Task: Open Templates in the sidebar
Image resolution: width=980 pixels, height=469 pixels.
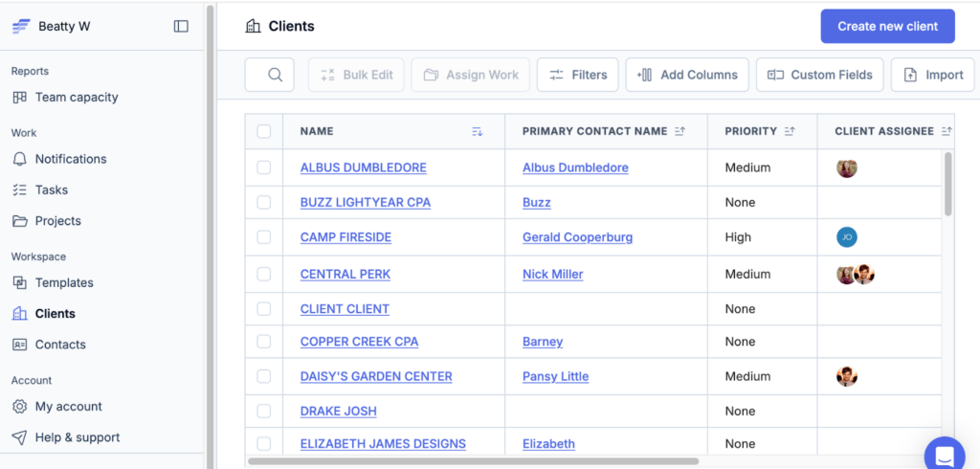Action: coord(53,282)
